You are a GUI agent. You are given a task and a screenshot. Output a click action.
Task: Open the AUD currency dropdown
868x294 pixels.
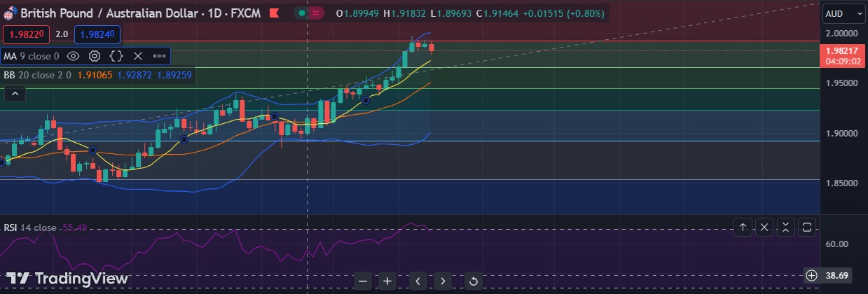[845, 13]
